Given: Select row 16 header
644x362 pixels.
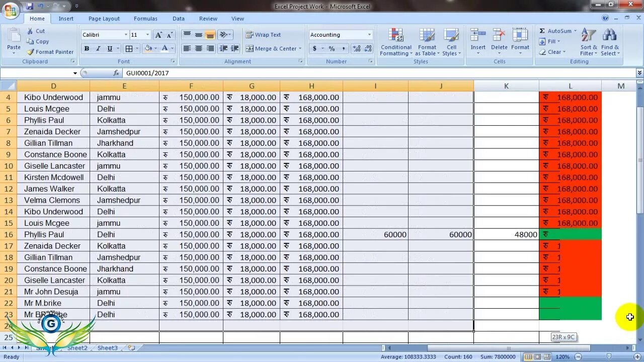Looking at the screenshot, I should tap(9, 234).
